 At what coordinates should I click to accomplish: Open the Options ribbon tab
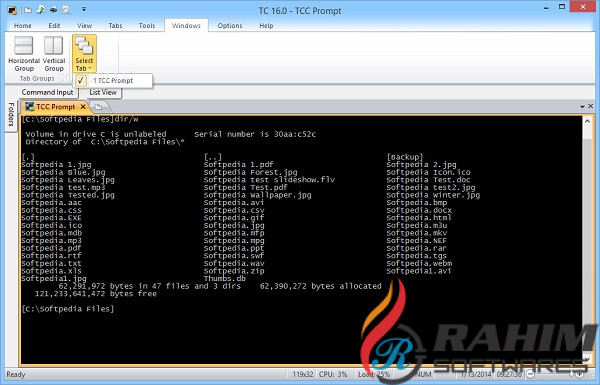pyautogui.click(x=230, y=26)
